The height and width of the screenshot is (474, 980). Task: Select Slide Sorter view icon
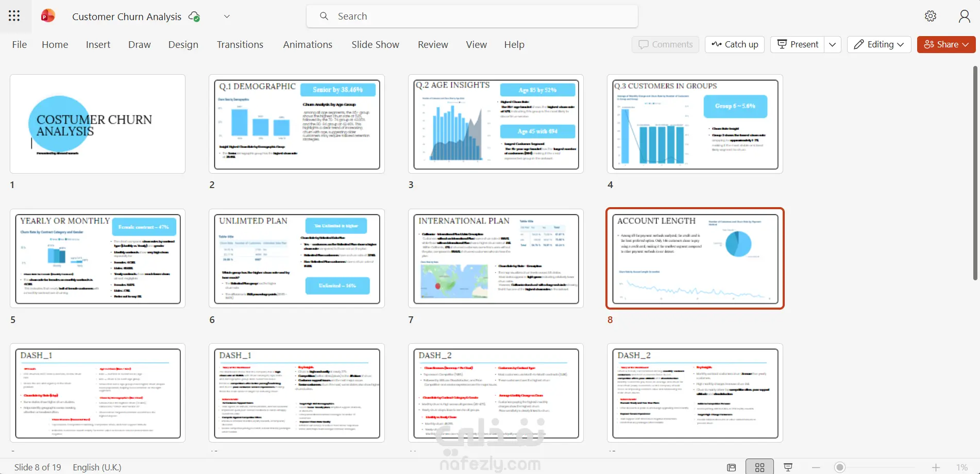point(759,467)
